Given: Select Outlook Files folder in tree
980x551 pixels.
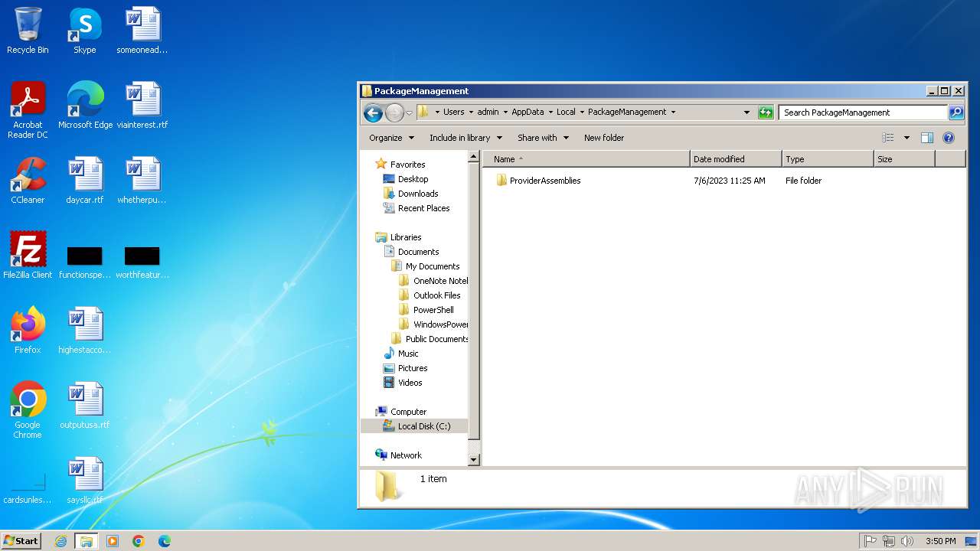Looking at the screenshot, I should click(429, 295).
